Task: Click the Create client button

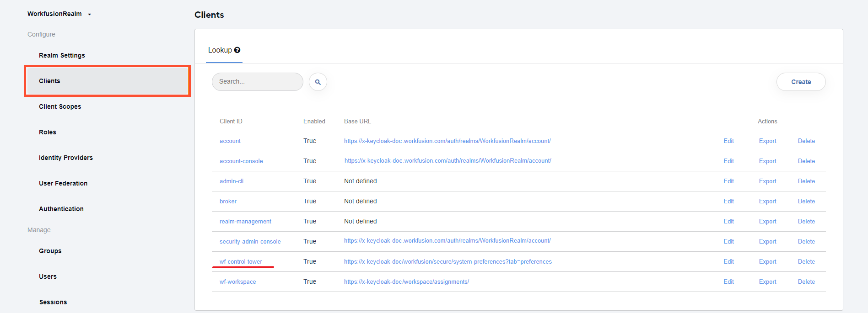Action: [801, 82]
